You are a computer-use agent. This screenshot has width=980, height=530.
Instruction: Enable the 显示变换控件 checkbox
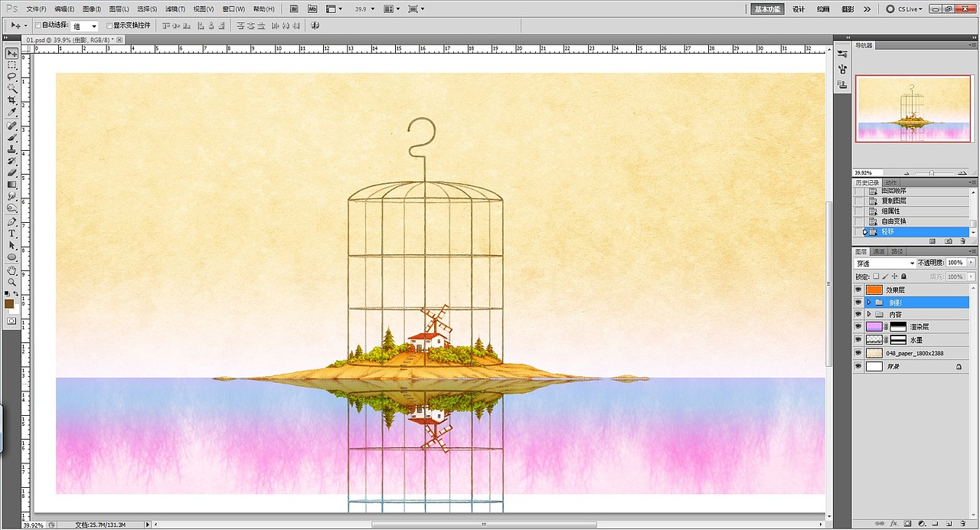(x=109, y=25)
